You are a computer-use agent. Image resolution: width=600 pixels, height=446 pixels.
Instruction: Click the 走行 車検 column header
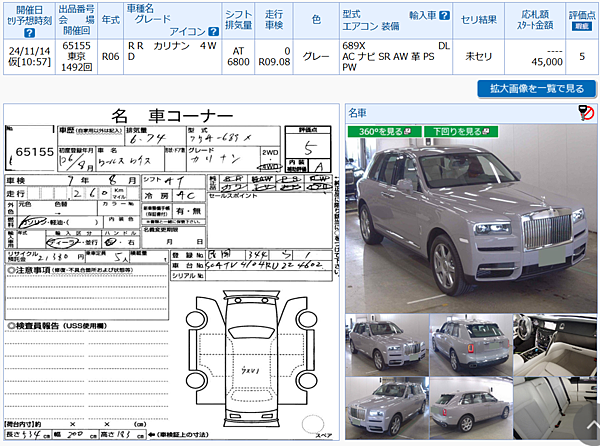(274, 20)
